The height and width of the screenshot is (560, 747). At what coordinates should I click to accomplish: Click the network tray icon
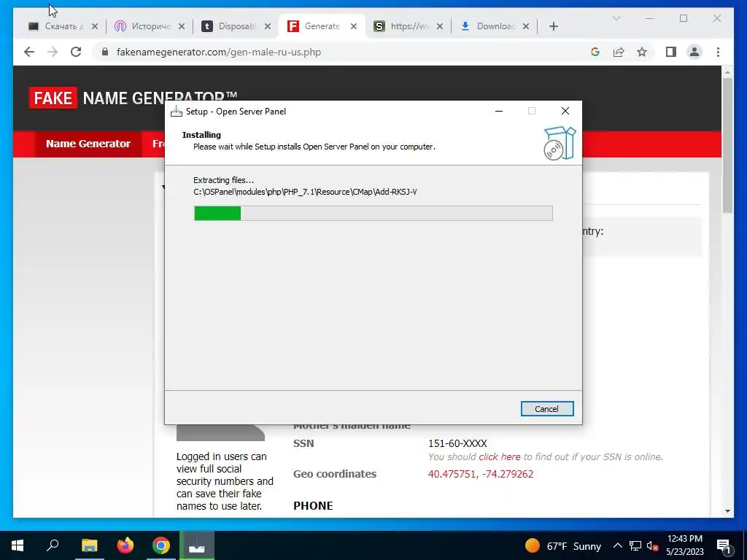click(x=635, y=545)
